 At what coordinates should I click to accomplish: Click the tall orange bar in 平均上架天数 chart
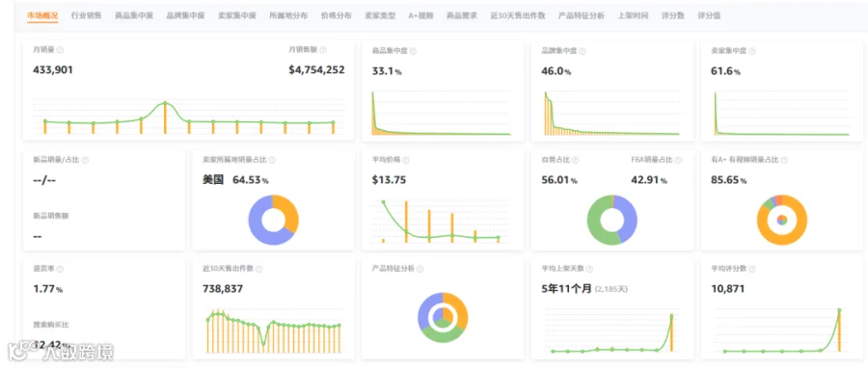(672, 333)
